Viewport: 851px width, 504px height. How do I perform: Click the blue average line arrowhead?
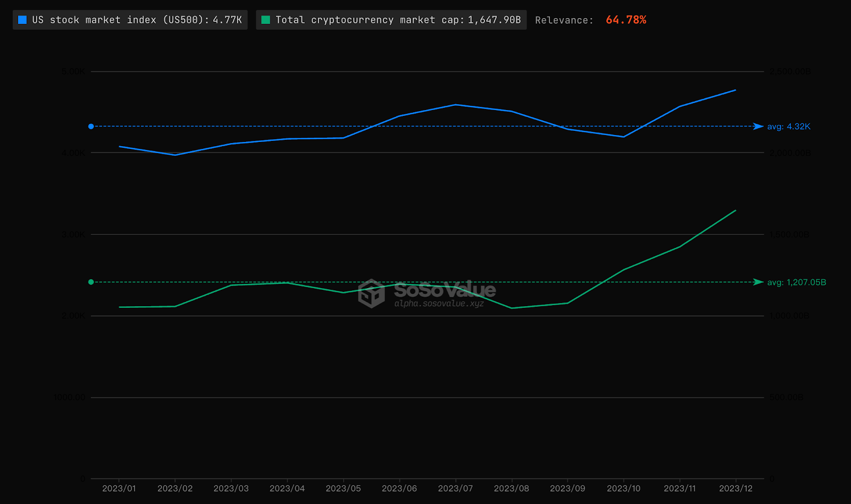point(758,127)
